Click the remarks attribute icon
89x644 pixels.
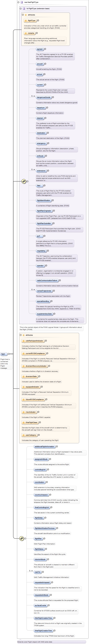tap(26, 33)
